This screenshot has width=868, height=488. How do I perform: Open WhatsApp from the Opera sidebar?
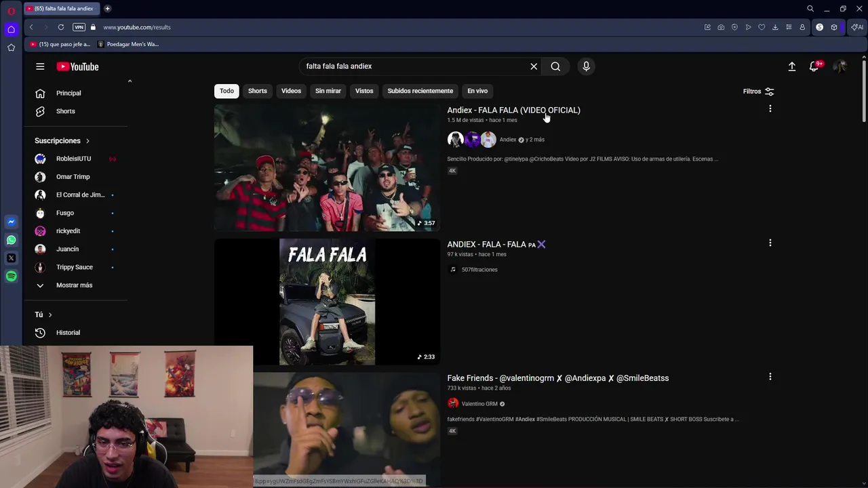click(11, 240)
